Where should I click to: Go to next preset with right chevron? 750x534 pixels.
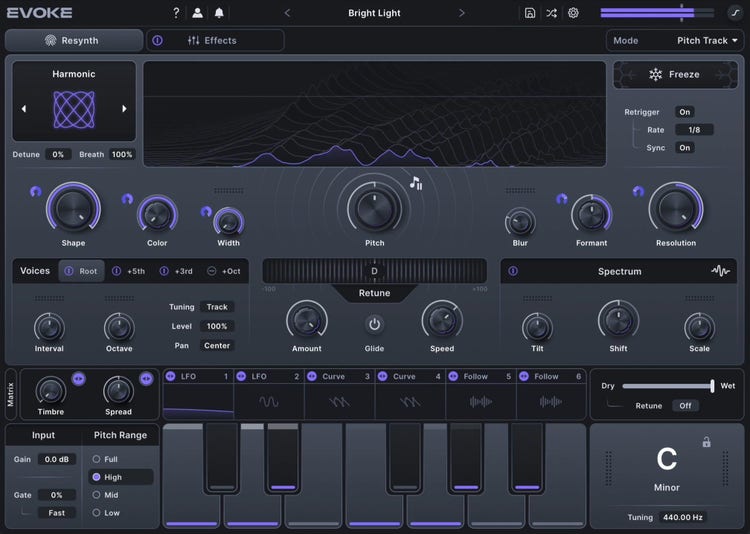[x=461, y=13]
